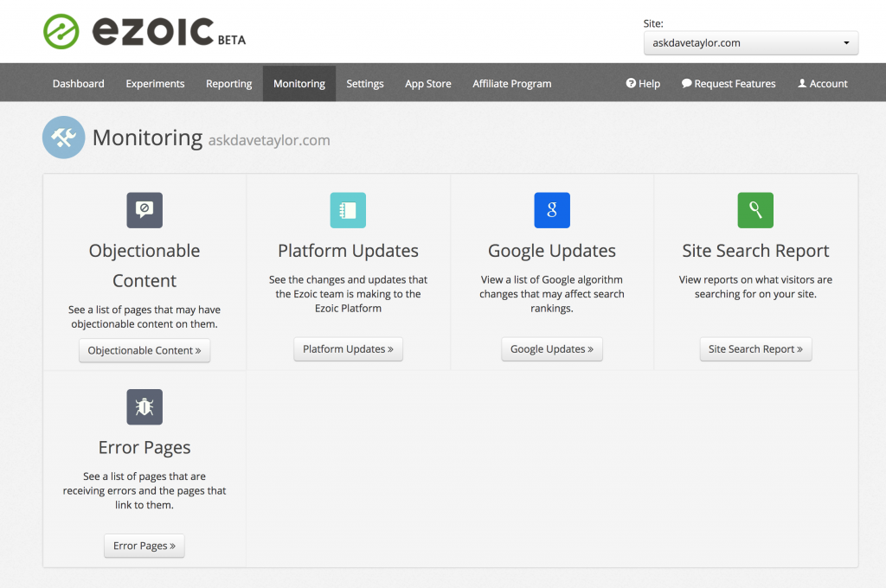Click the Error Pages » button
Viewport: 886px width, 588px height.
(144, 546)
